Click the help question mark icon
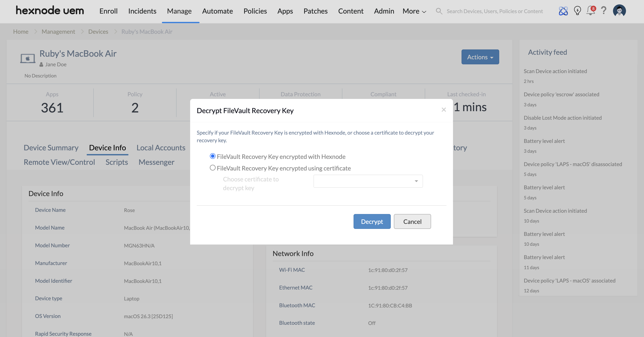 604,11
